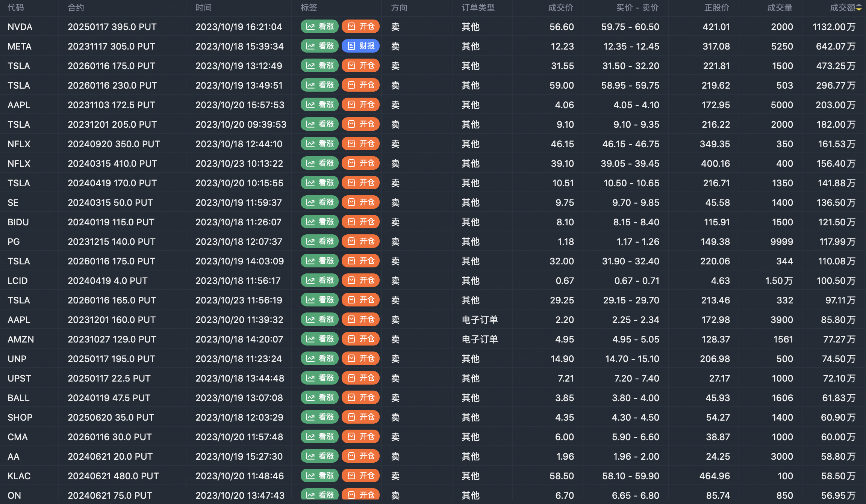Viewport: 866px width, 504px height.
Task: Click the 看涨 tag on PG row
Action: click(x=319, y=241)
